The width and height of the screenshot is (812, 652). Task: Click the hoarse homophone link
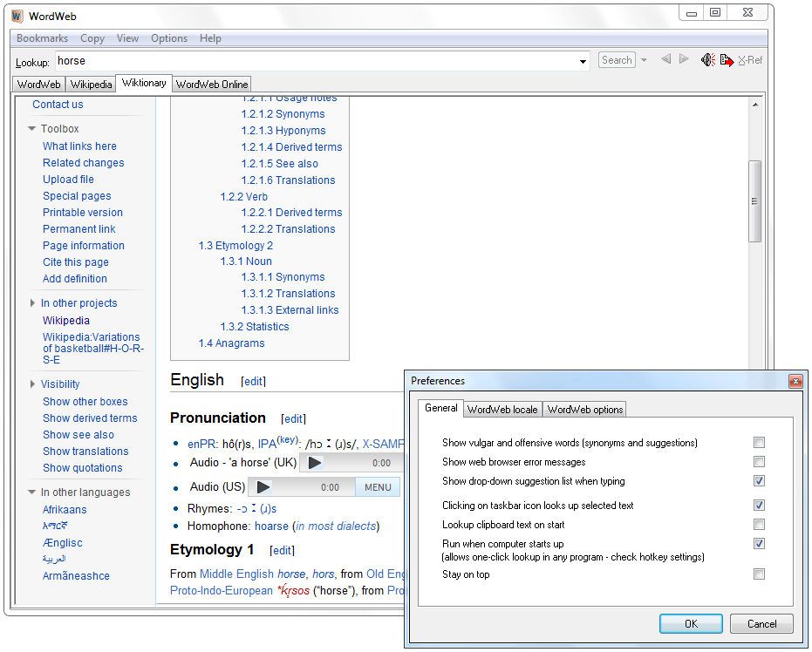tap(271, 526)
